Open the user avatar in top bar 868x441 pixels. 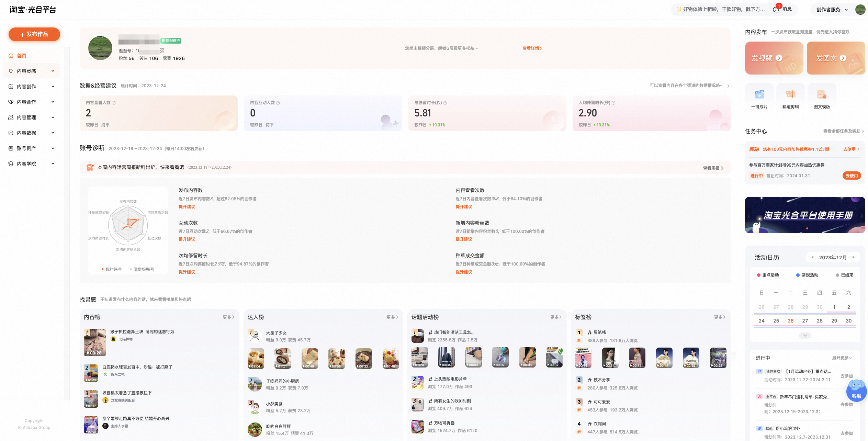(x=860, y=10)
